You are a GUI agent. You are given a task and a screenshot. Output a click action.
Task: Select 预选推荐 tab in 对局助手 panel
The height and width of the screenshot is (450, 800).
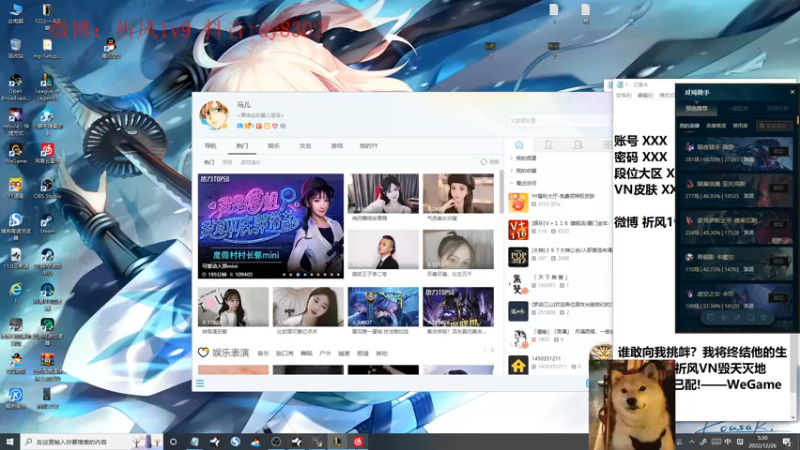(x=696, y=109)
